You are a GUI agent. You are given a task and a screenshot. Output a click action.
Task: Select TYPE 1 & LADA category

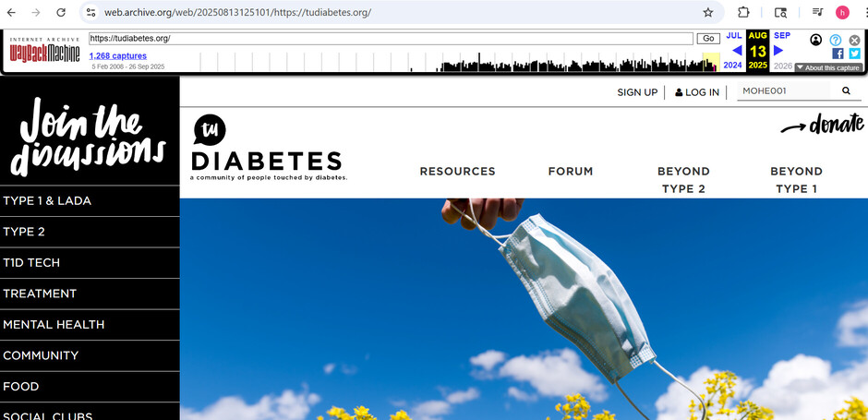[90, 201]
